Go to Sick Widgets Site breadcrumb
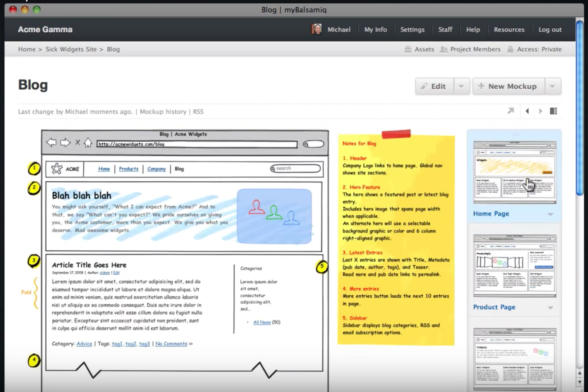 71,49
